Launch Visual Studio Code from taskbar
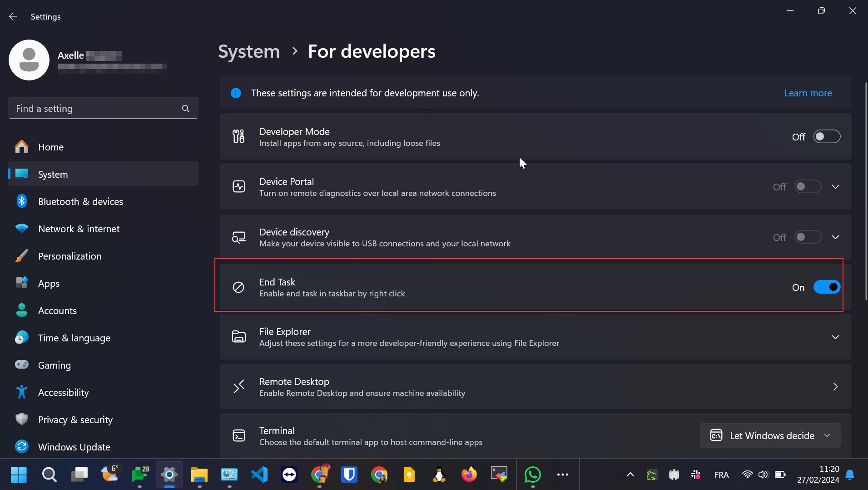The height and width of the screenshot is (490, 868). coord(259,475)
